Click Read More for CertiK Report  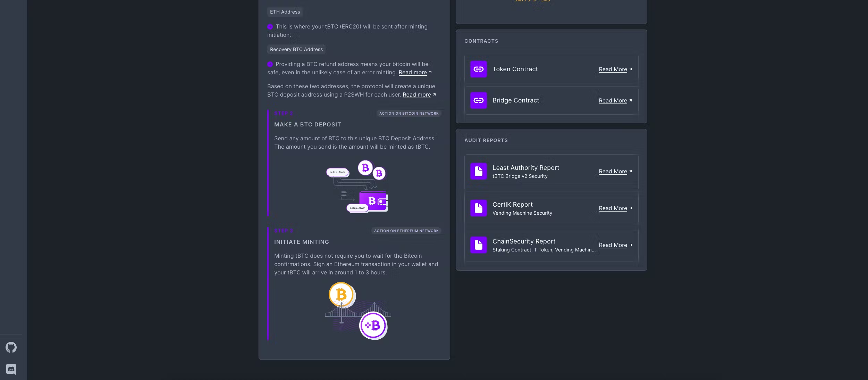pyautogui.click(x=613, y=208)
